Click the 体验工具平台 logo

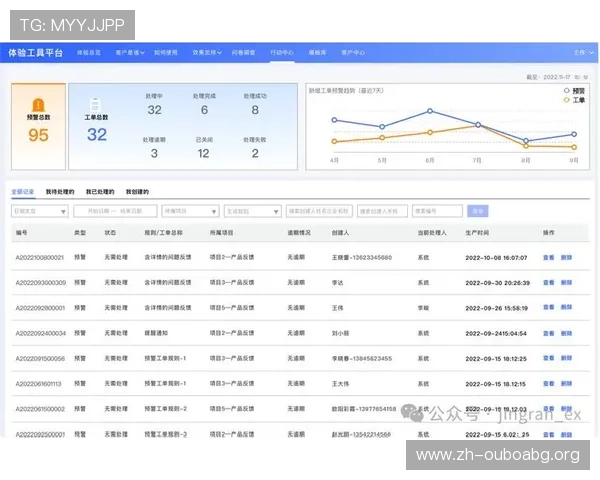(34, 52)
